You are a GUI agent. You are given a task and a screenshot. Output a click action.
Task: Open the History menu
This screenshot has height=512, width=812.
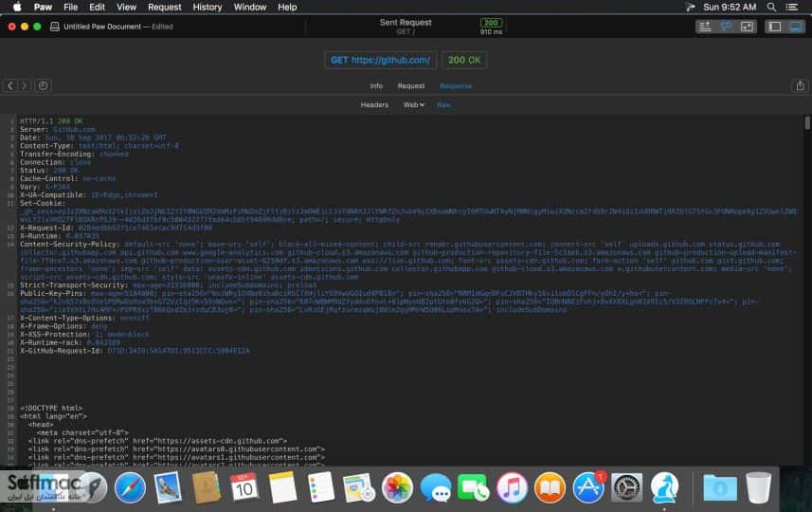(208, 7)
